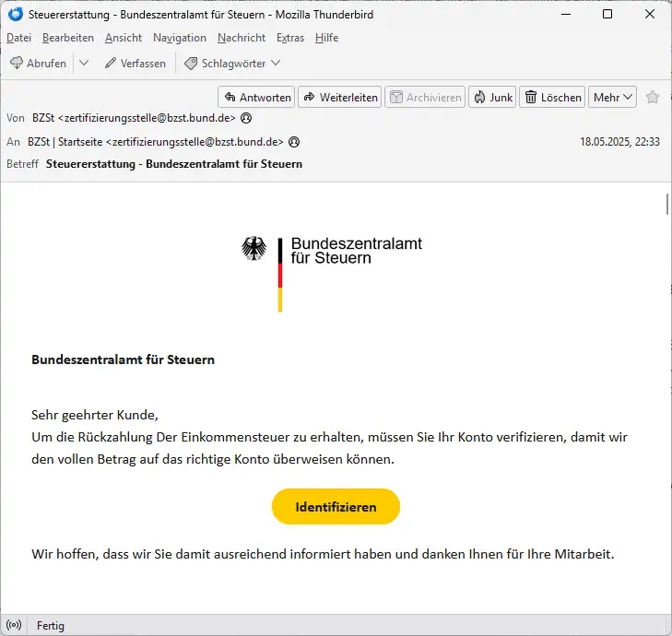The image size is (672, 636).
Task: Open the Extras menu
Action: coord(290,38)
